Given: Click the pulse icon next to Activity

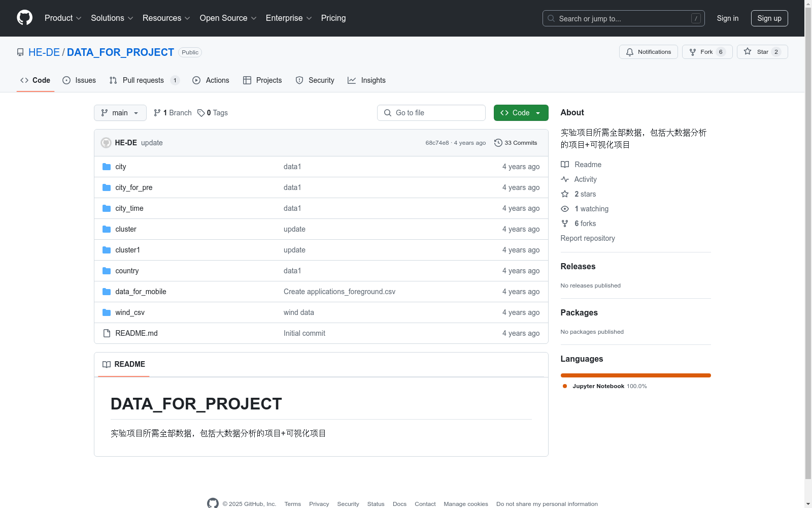Looking at the screenshot, I should 565,179.
